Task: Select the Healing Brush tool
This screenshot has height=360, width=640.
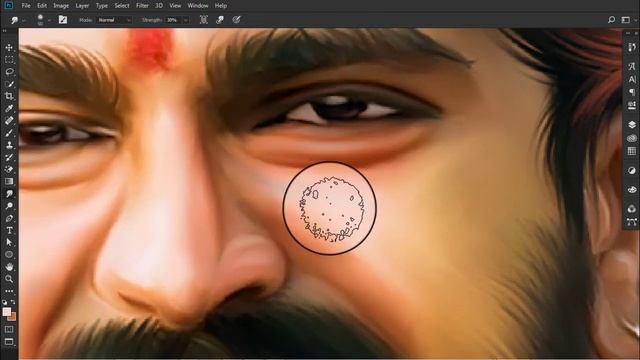Action: coord(9,121)
